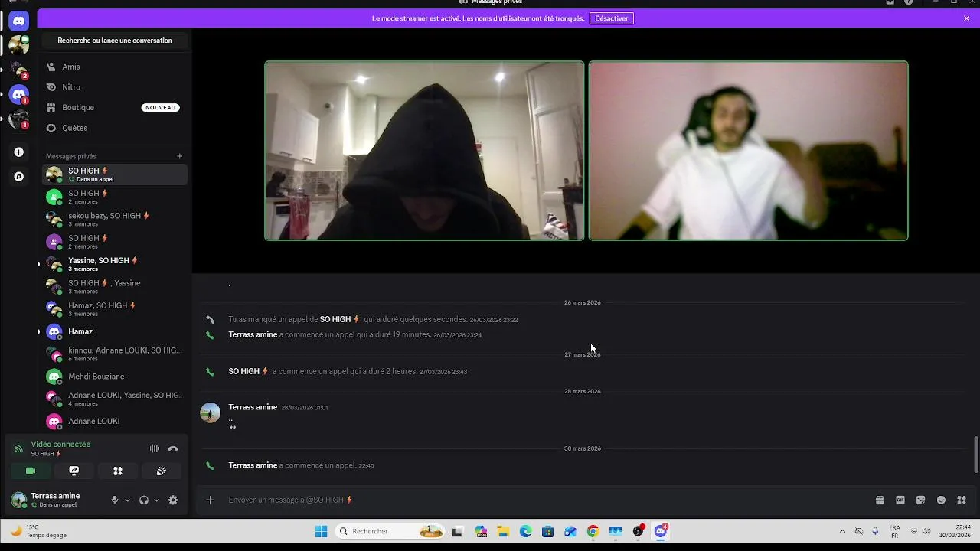This screenshot has height=551, width=980.
Task: Open the Quêtes page
Action: (115, 128)
